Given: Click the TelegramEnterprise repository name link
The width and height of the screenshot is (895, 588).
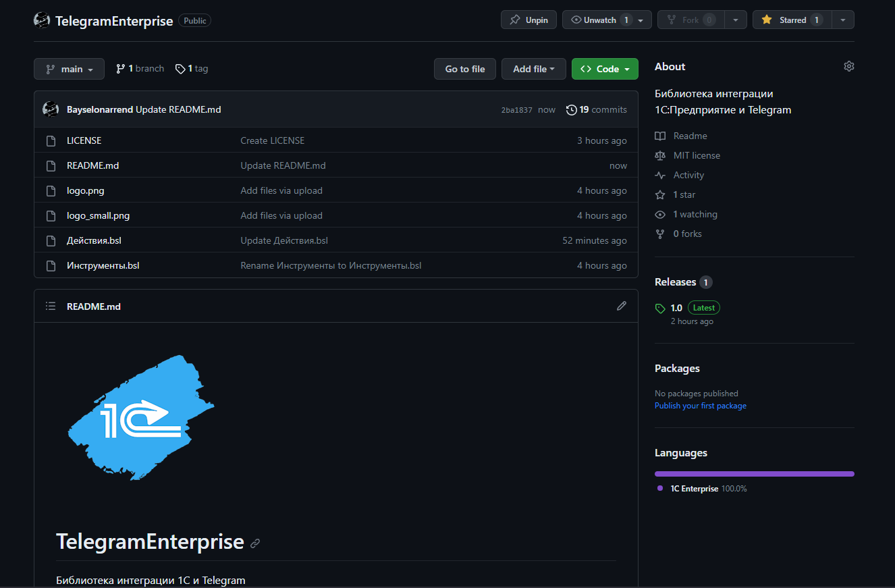Looking at the screenshot, I should point(114,21).
